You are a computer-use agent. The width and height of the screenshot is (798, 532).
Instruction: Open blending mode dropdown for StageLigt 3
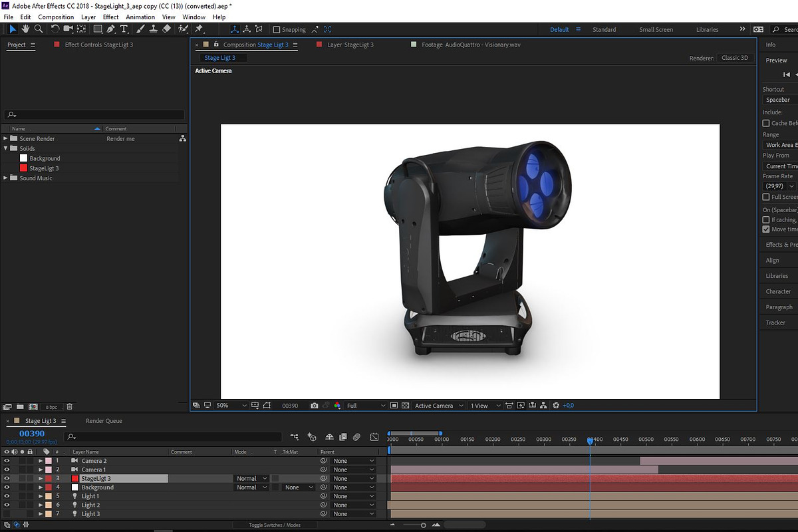pos(251,479)
